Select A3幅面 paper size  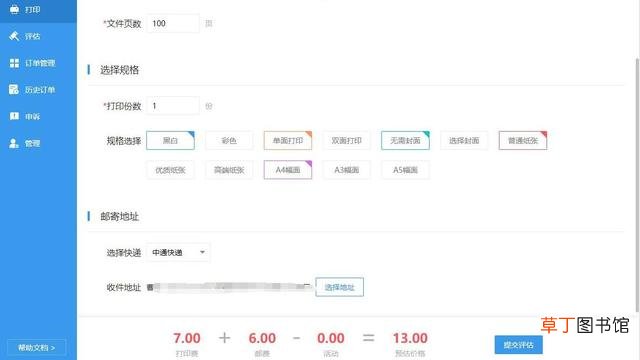tap(347, 170)
